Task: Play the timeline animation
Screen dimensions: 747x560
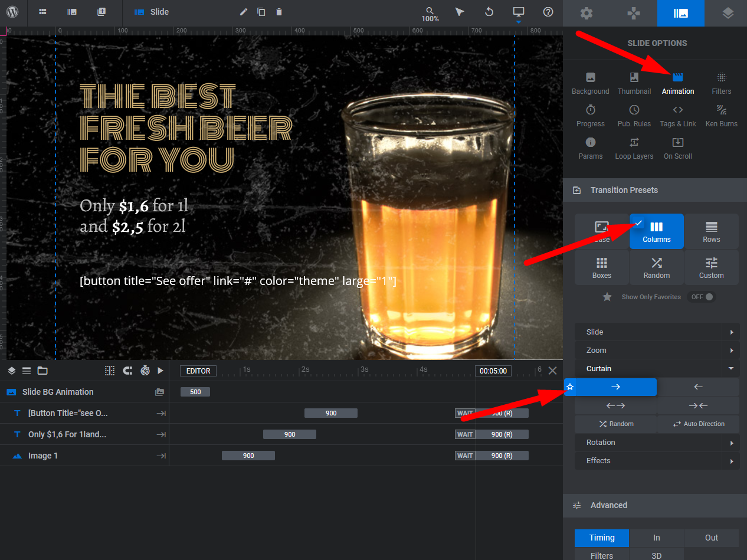Action: coord(160,371)
